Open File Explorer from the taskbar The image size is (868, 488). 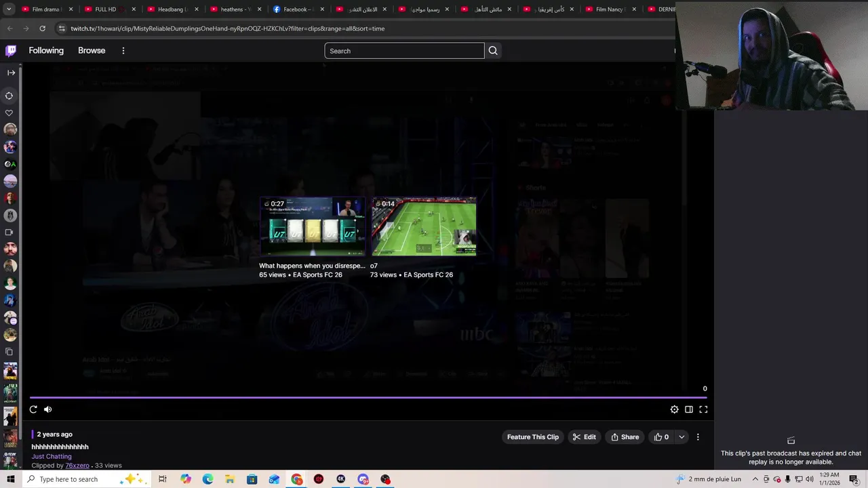coord(230,479)
